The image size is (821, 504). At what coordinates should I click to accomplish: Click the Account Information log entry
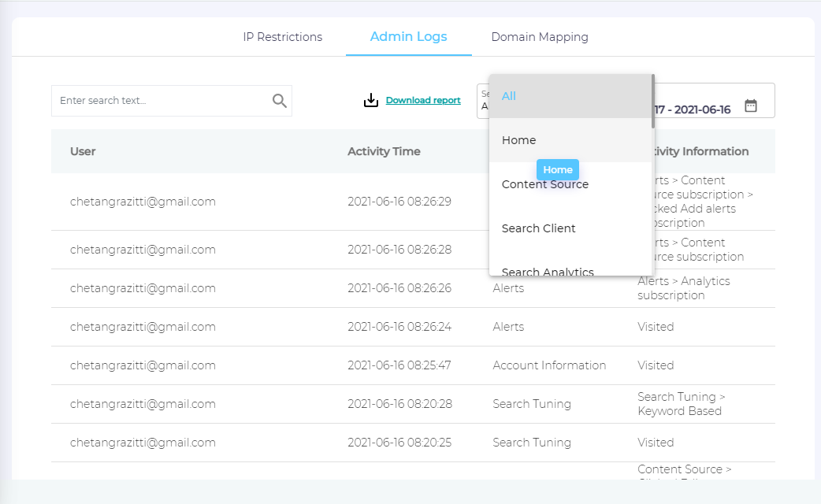(549, 365)
